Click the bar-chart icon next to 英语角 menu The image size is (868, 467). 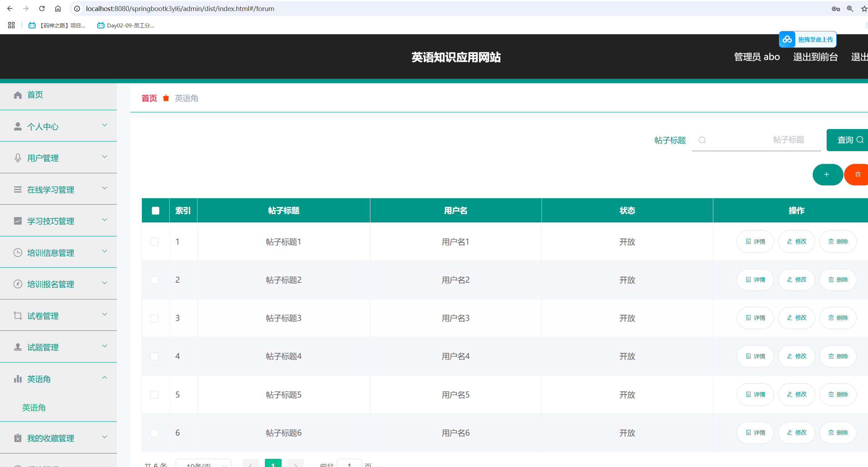pyautogui.click(x=17, y=379)
